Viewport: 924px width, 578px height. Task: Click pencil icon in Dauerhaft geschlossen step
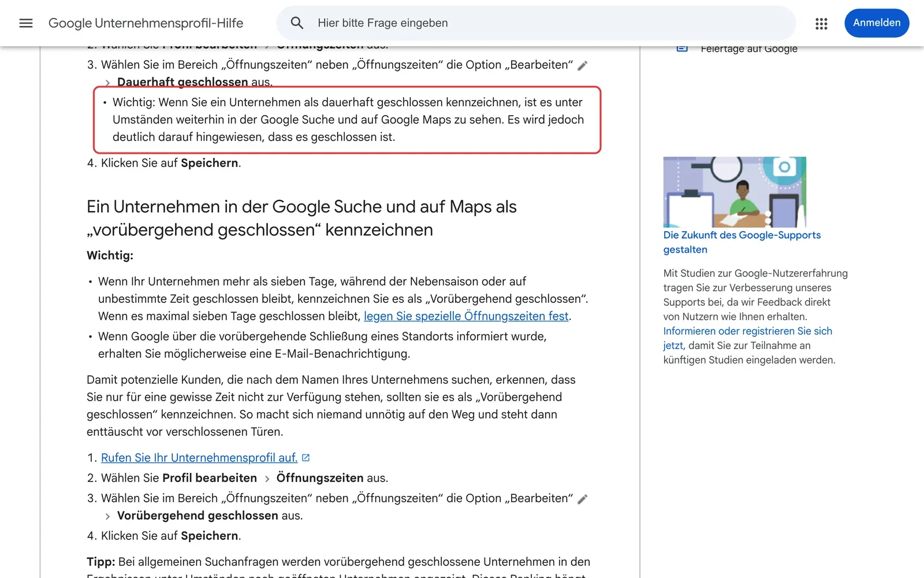(x=583, y=65)
